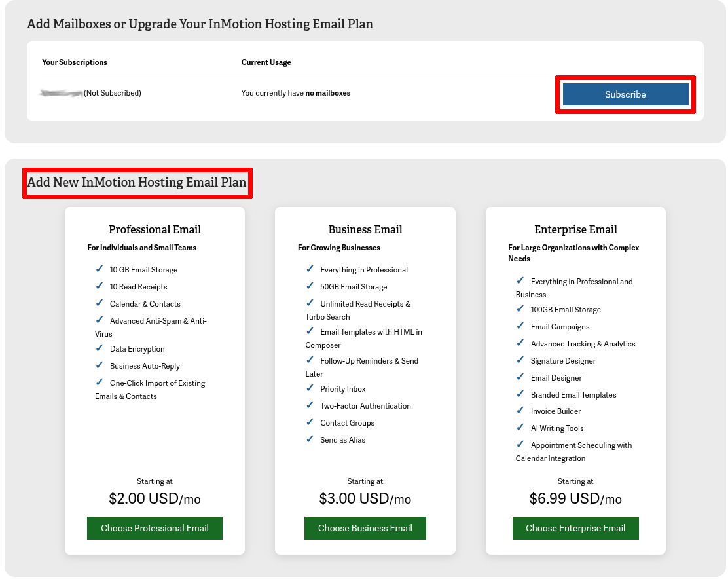Click the 'Two-Factor Authentication' feature text

pyautogui.click(x=365, y=406)
